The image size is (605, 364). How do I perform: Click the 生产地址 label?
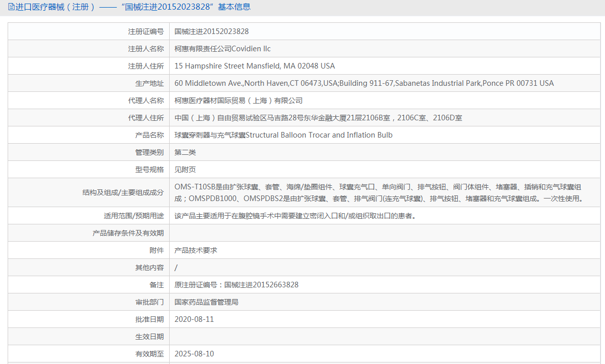tap(149, 84)
